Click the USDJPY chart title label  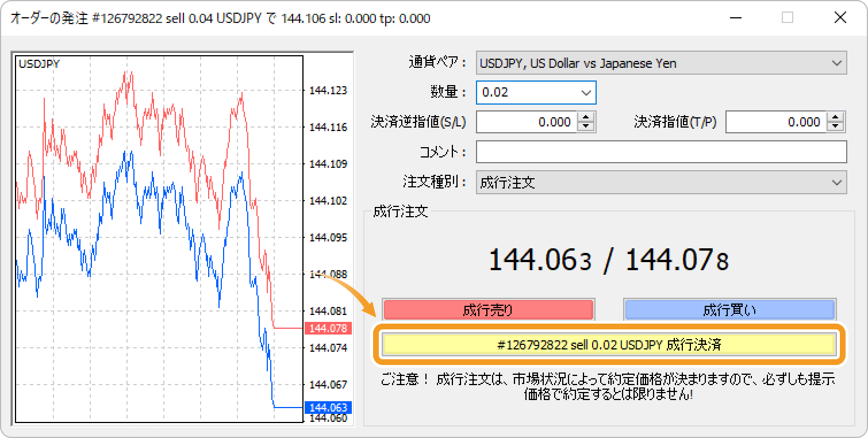point(39,64)
